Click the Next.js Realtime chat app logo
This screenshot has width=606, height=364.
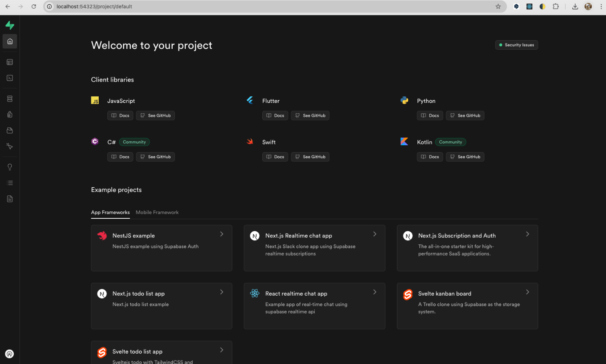pos(255,236)
